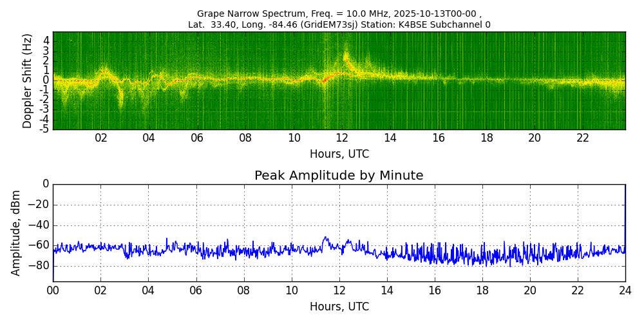The image size is (644, 322).
Task: Click the "Peak Amplitude by Minute" title
Action: (x=339, y=176)
